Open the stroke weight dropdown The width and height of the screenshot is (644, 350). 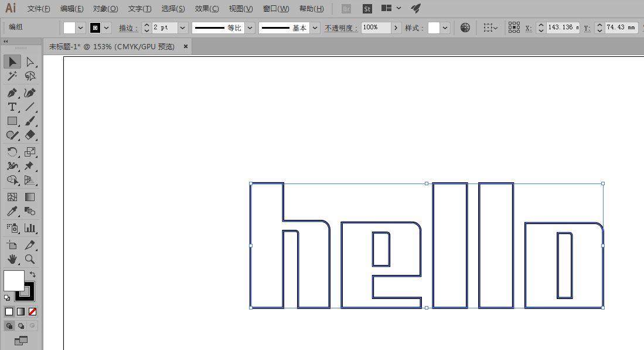[x=183, y=28]
